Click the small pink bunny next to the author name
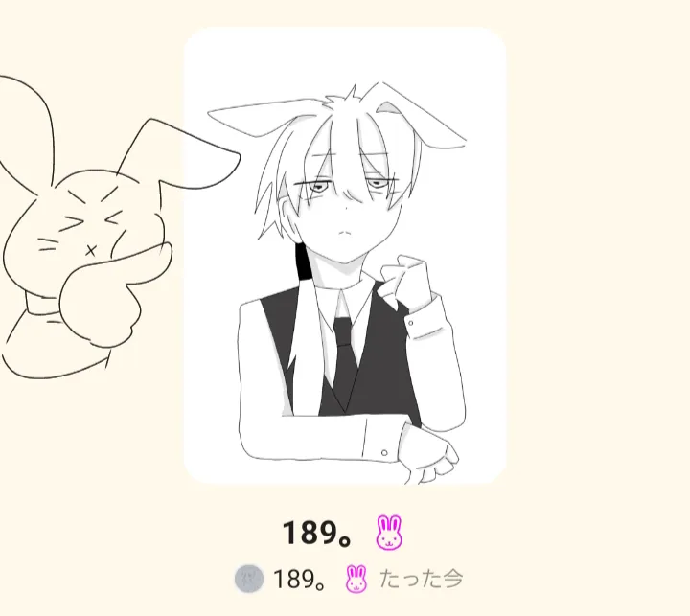This screenshot has height=616, width=690. [x=356, y=579]
